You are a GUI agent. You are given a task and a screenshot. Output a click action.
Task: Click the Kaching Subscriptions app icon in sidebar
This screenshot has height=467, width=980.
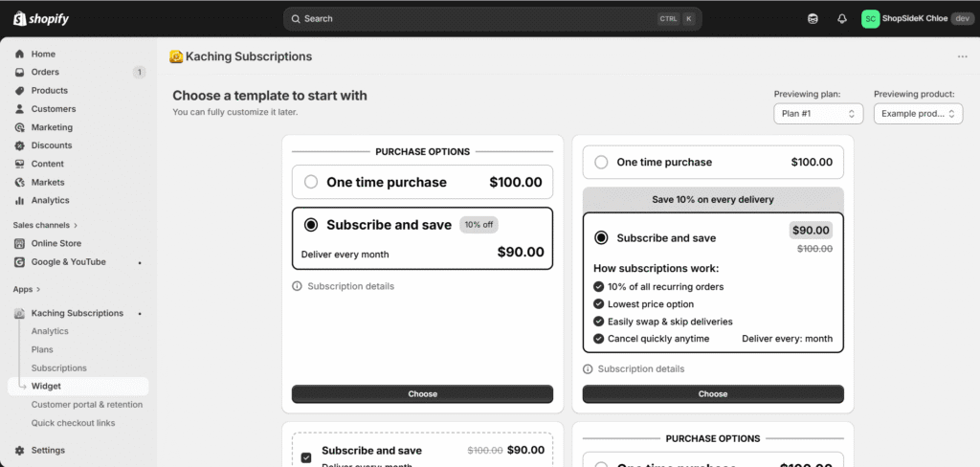click(x=19, y=313)
